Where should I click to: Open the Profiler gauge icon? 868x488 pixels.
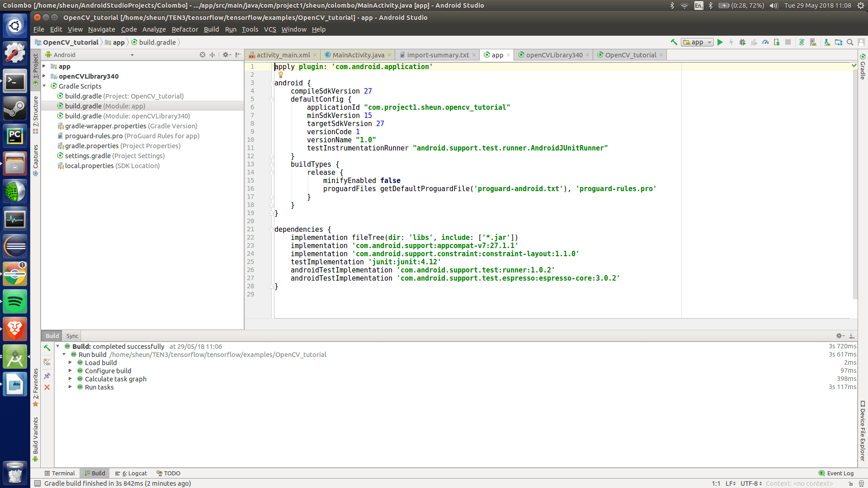(x=765, y=42)
